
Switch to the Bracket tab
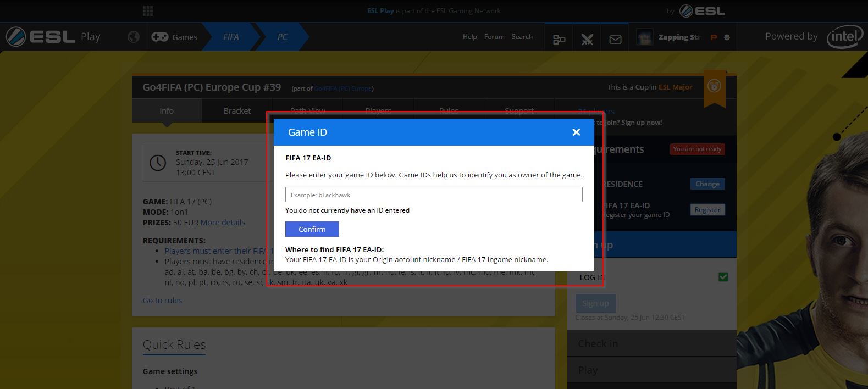237,111
